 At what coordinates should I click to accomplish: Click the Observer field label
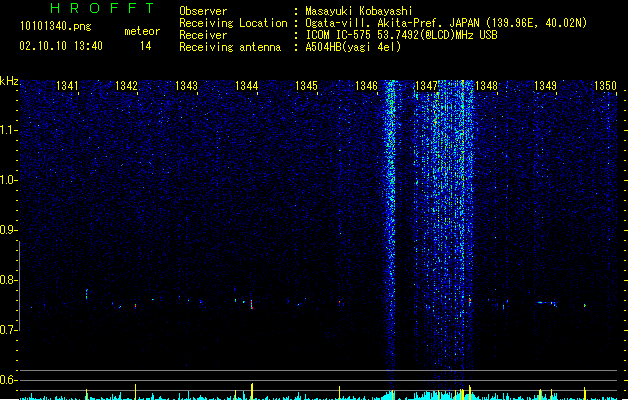pos(203,11)
